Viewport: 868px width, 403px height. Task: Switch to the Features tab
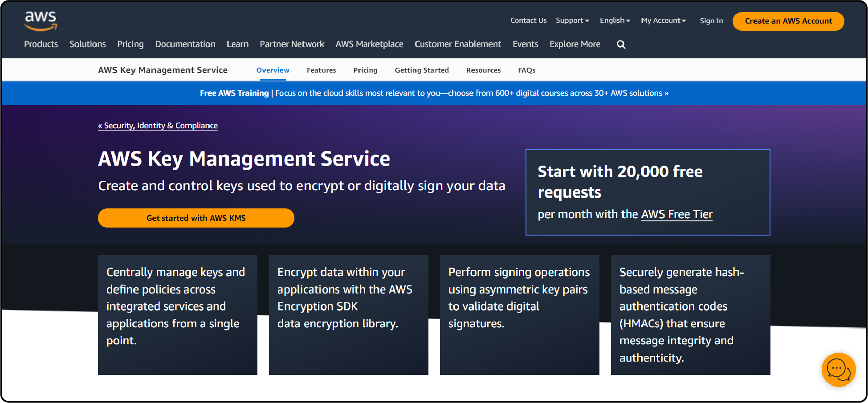(x=322, y=70)
